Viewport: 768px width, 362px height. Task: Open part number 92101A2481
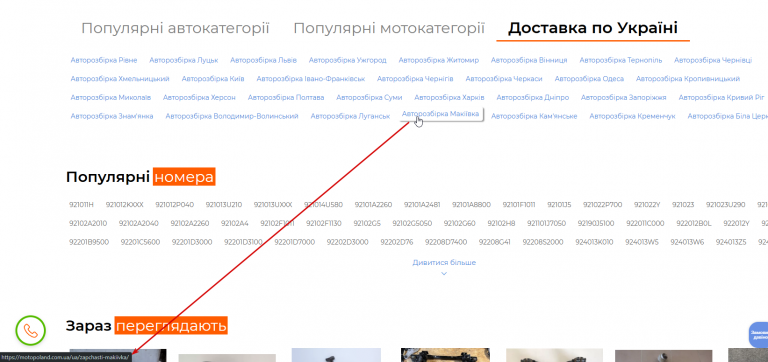tap(422, 205)
